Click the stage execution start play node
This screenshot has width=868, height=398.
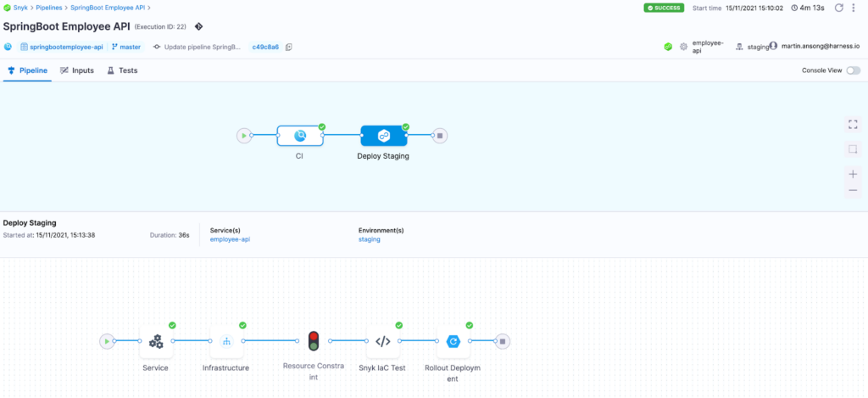pos(107,341)
